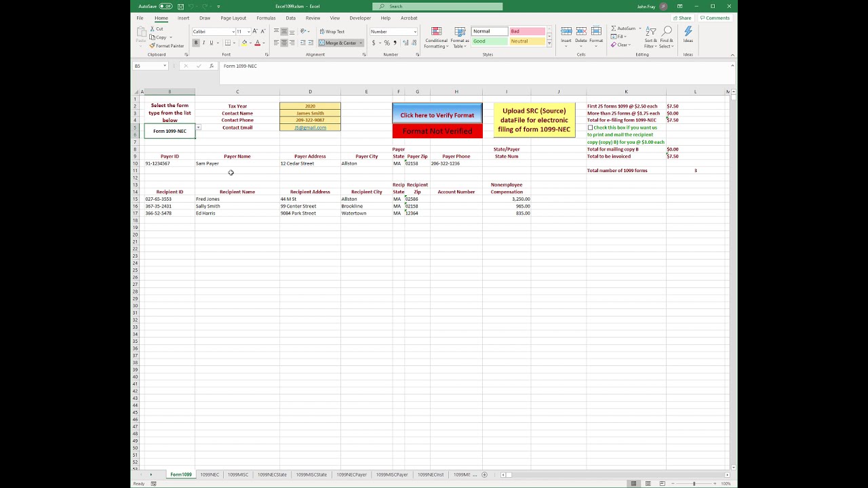Check the print and mail recipient copy box

click(590, 127)
